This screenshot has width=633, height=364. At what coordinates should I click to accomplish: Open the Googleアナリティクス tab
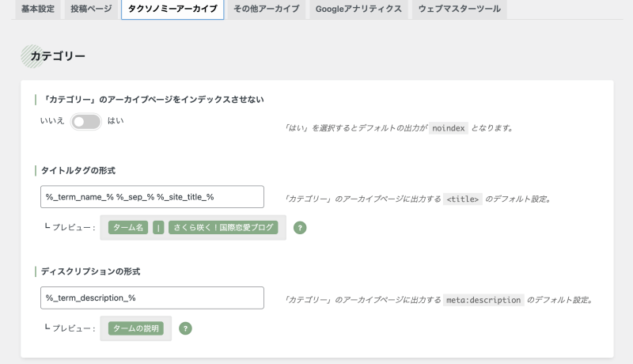click(x=358, y=9)
